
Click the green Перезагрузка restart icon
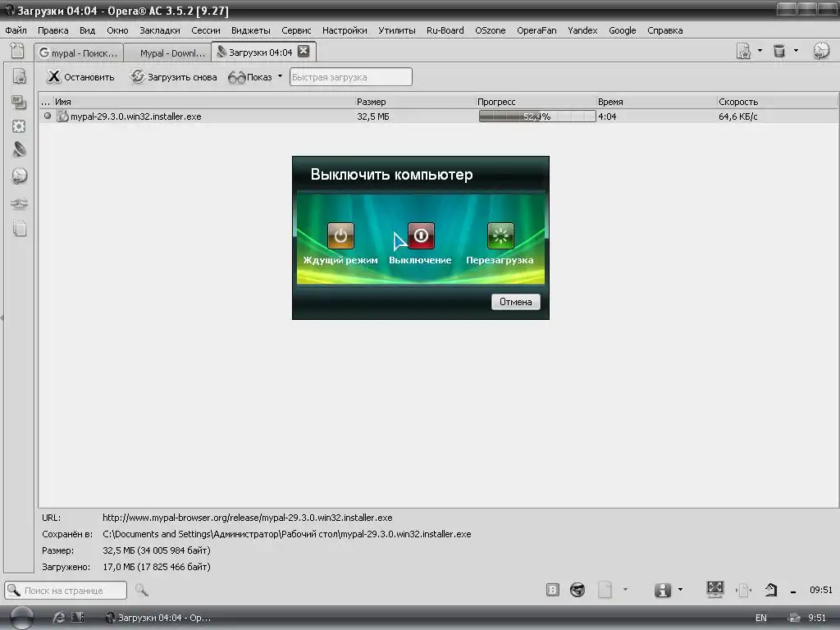pos(500,235)
